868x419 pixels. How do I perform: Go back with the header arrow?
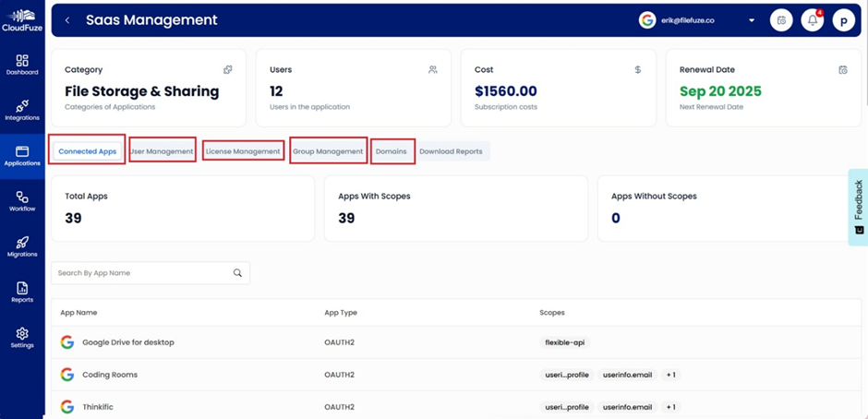[x=67, y=20]
